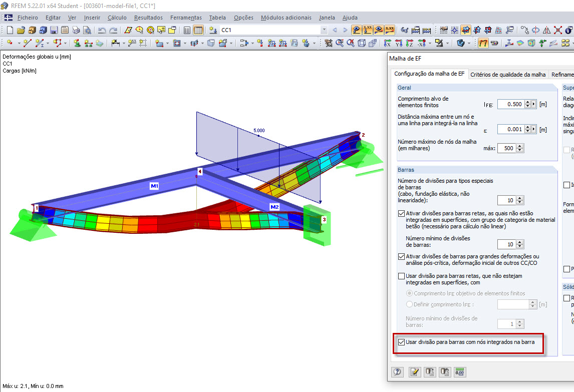Open the Módulos adicionais menu
574x392 pixels.
pyautogui.click(x=286, y=18)
